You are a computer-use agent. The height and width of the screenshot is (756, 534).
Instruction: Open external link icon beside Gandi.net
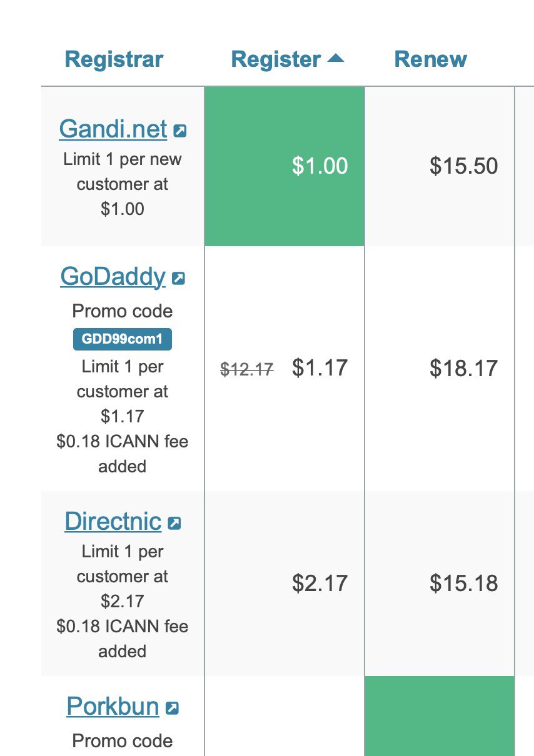(179, 131)
